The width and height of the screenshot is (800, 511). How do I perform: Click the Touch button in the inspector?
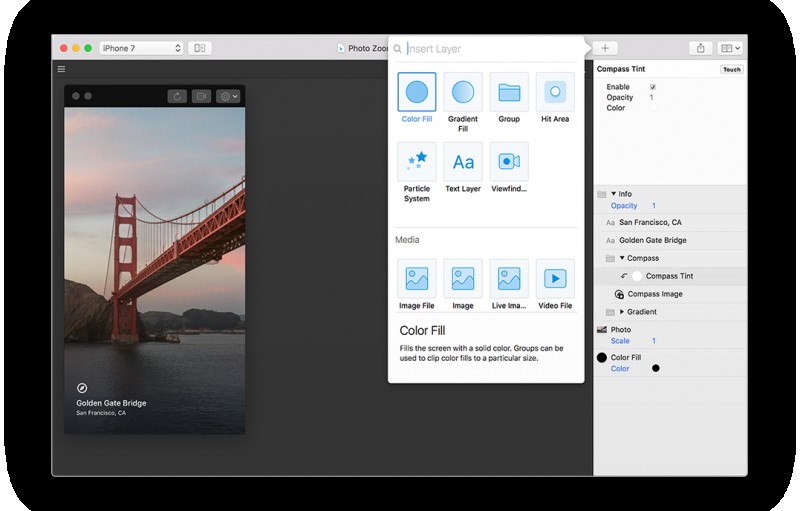[732, 69]
